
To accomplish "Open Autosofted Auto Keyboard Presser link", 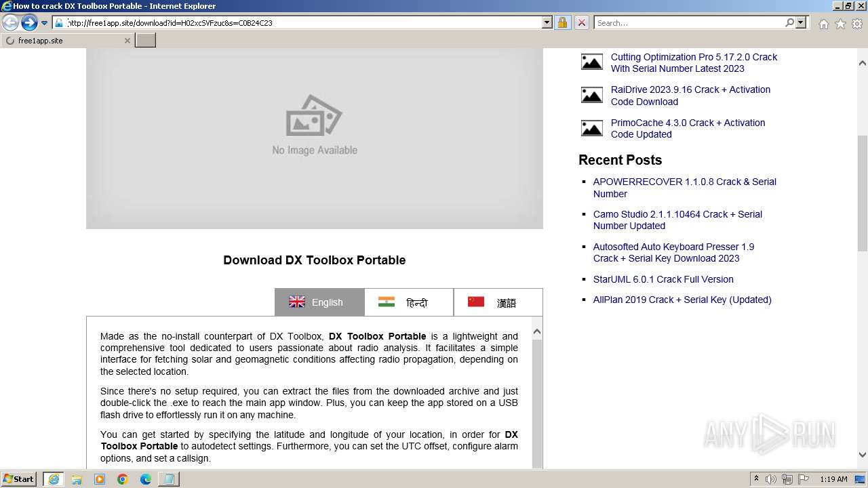I will pos(673,253).
